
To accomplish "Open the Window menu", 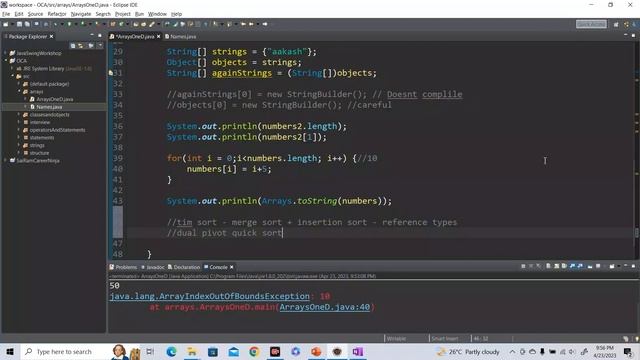I will coord(157,14).
